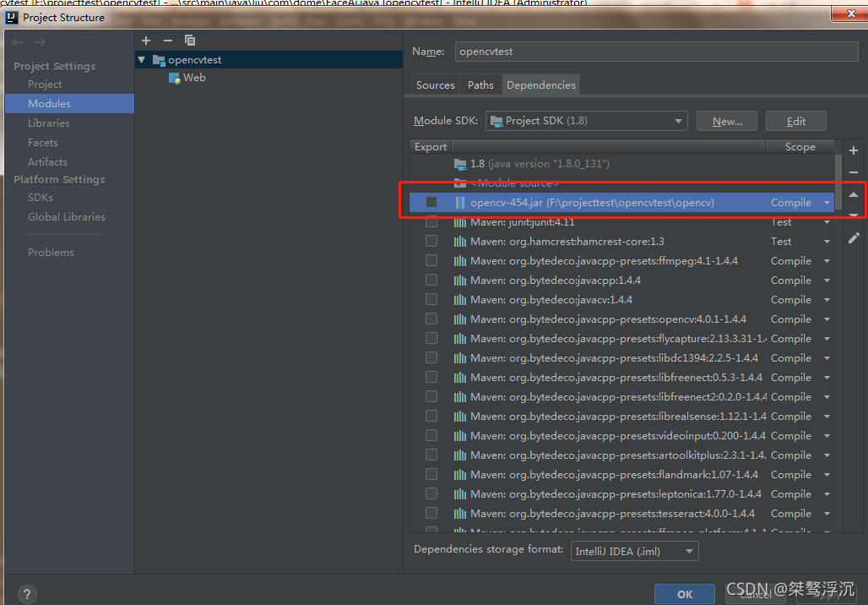The width and height of the screenshot is (868, 605).
Task: Collapse the opencvtest module tree node
Action: (x=142, y=60)
